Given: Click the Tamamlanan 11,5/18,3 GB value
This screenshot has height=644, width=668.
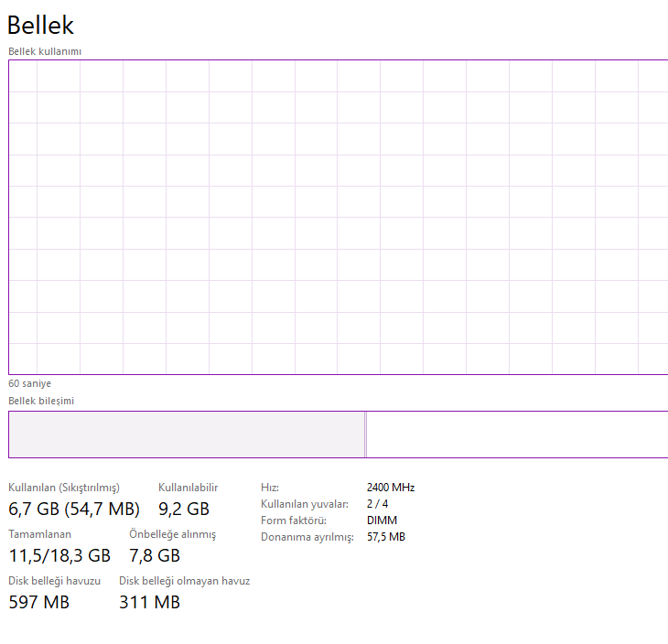Looking at the screenshot, I should (59, 555).
